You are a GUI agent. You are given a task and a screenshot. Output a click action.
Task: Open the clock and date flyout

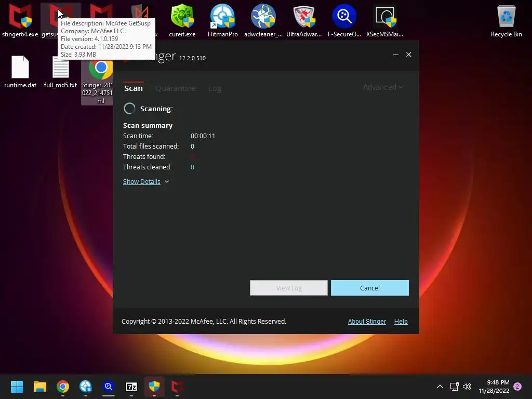tap(494, 387)
